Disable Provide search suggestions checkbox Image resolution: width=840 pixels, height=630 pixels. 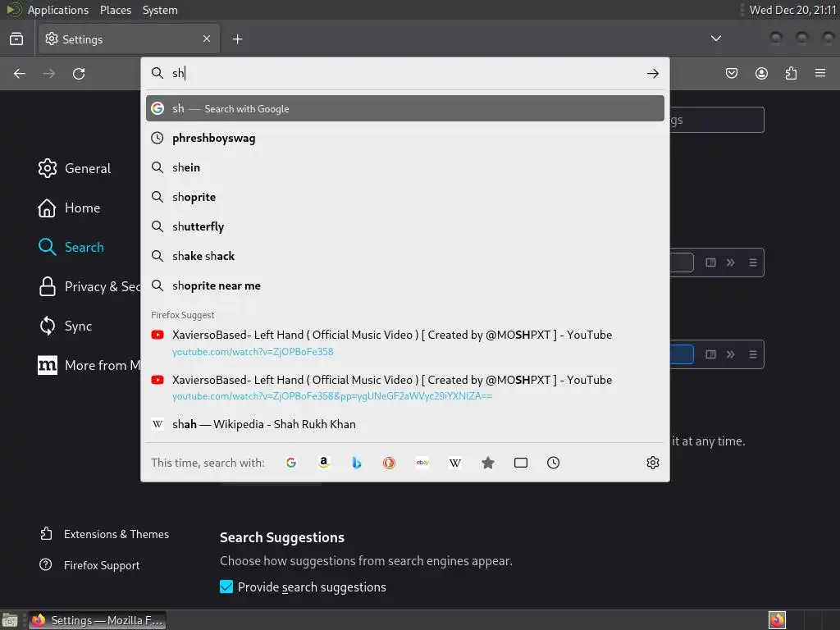tap(226, 587)
